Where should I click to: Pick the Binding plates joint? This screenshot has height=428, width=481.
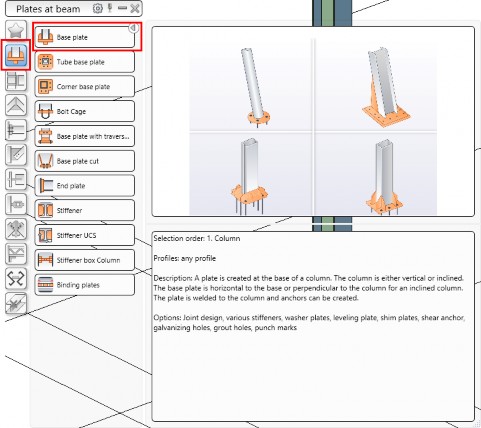click(x=85, y=285)
